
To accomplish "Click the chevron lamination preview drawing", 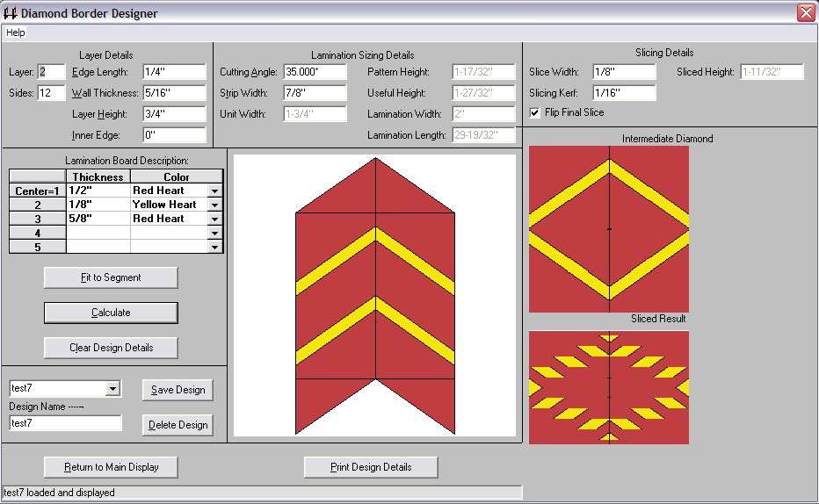I will 375,296.
